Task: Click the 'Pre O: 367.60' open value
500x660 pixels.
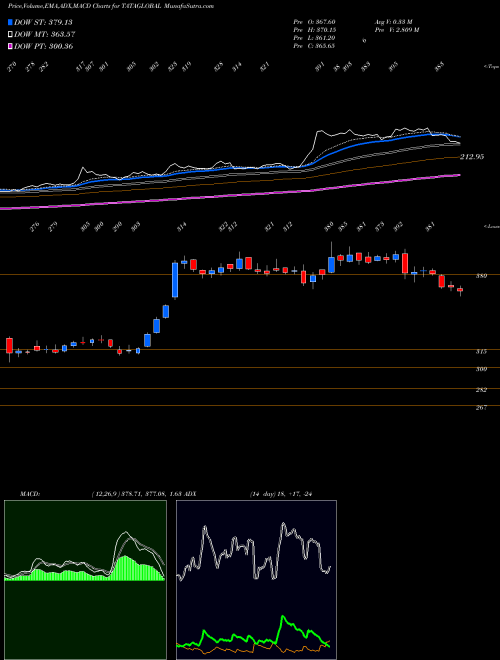Action: (x=314, y=22)
